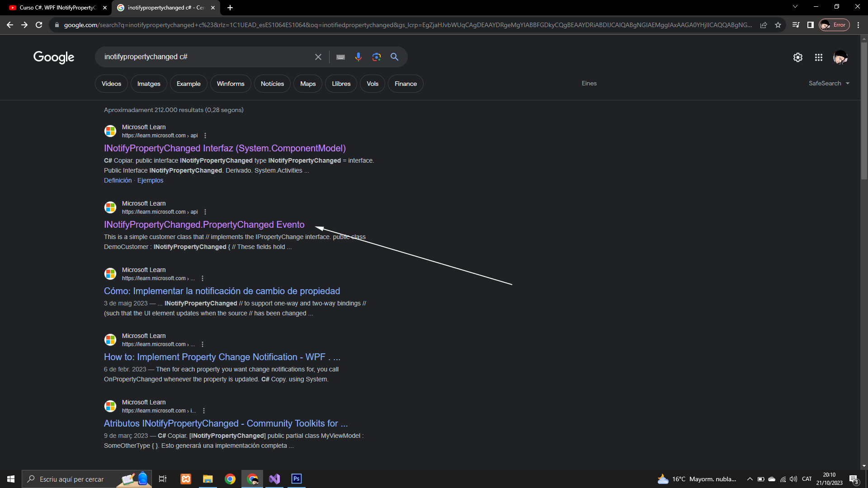
Task: Clear the search box text
Action: tap(318, 57)
